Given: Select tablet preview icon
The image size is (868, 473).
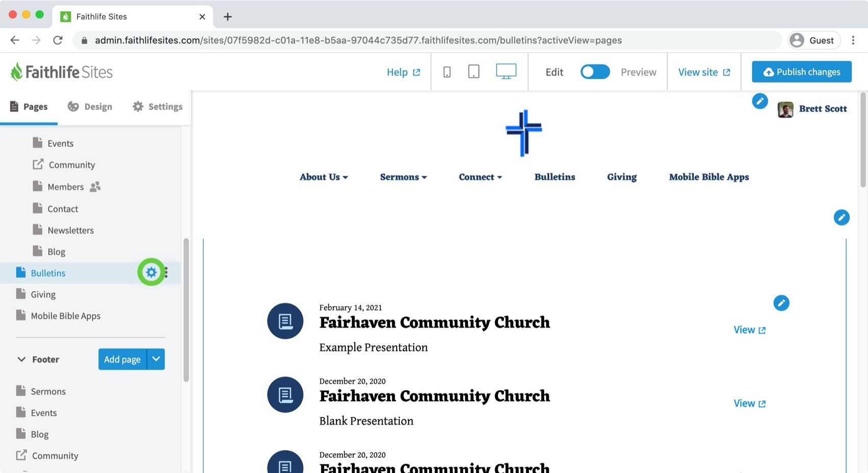Looking at the screenshot, I should click(474, 71).
